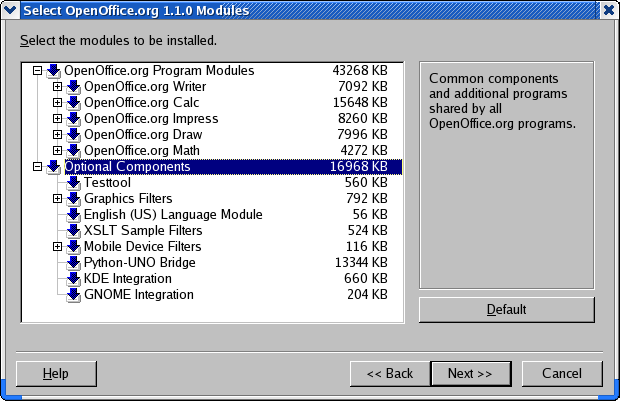Select the OpenOffice.org Math label
This screenshot has width=620, height=401.
[142, 150]
